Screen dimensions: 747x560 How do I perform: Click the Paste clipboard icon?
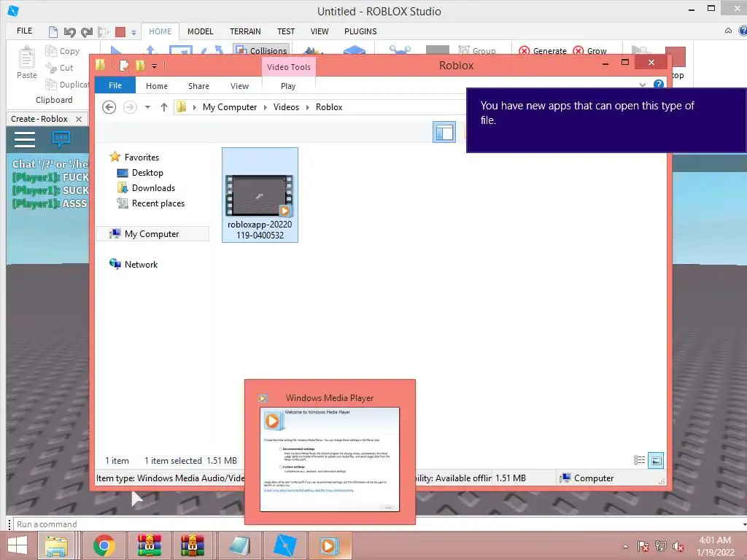[27, 58]
